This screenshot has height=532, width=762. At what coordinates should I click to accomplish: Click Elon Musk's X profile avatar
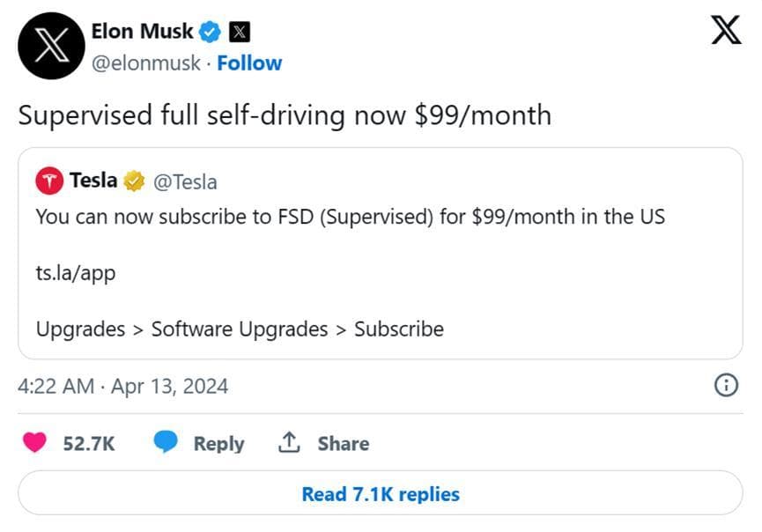[51, 46]
